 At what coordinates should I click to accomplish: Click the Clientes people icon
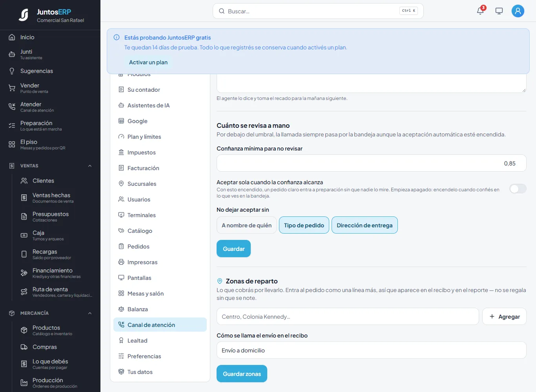pyautogui.click(x=24, y=181)
